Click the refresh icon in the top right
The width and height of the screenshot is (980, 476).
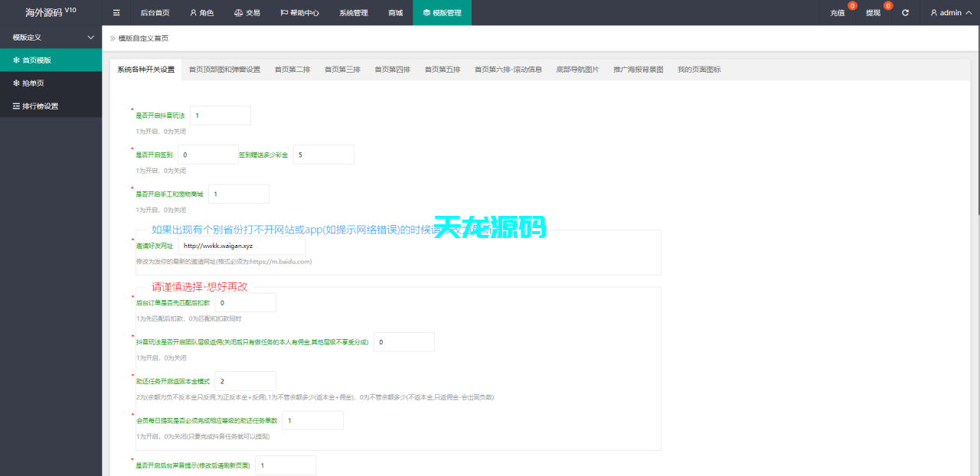[905, 12]
